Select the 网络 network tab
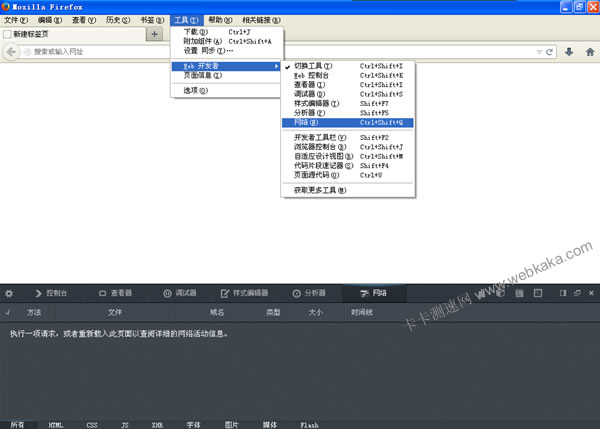 click(373, 293)
